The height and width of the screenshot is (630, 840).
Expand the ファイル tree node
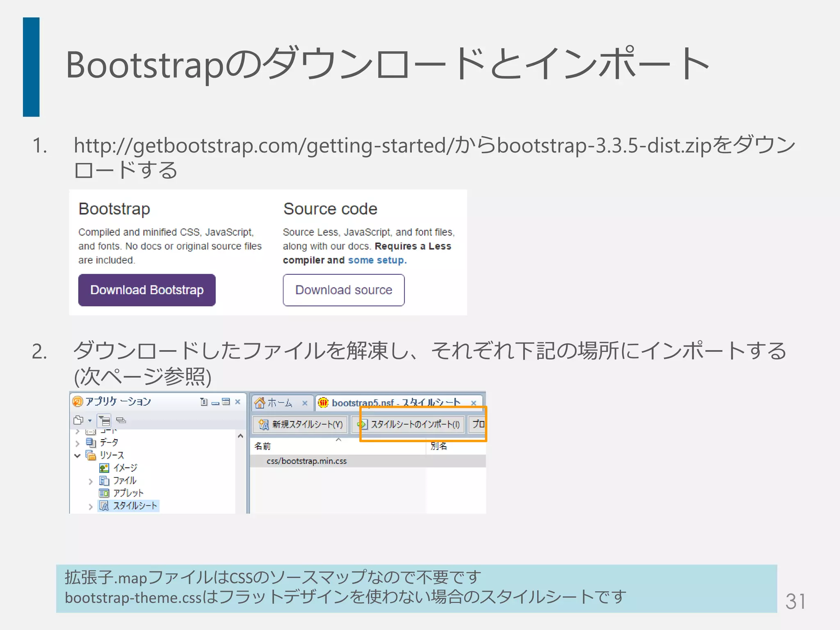[91, 481]
